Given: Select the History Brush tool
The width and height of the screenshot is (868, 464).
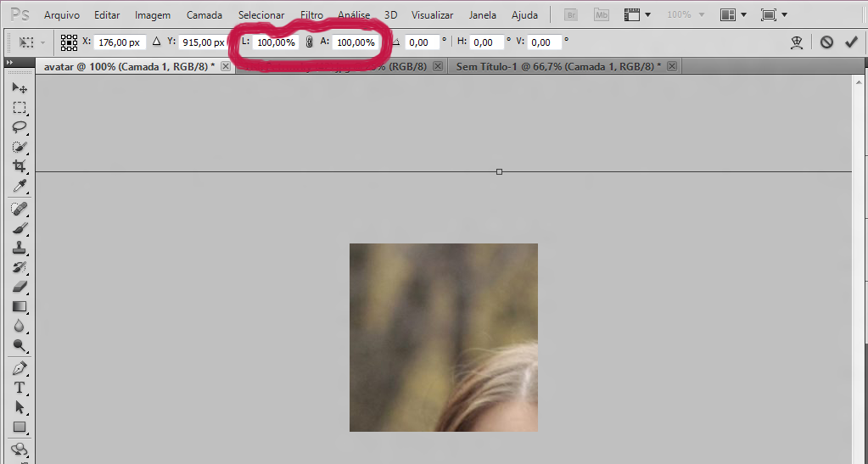Looking at the screenshot, I should coord(20,267).
